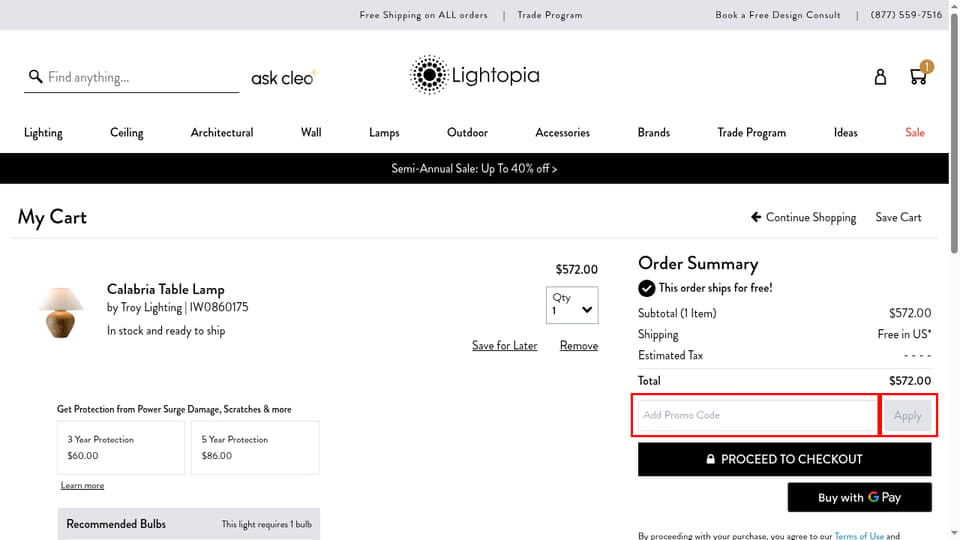This screenshot has height=540, width=960.
Task: Open the shopping cart icon
Action: tap(918, 77)
